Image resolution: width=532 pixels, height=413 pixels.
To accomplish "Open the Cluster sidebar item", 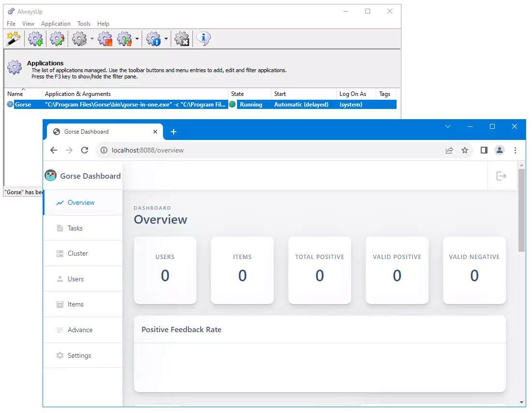I will (83, 253).
